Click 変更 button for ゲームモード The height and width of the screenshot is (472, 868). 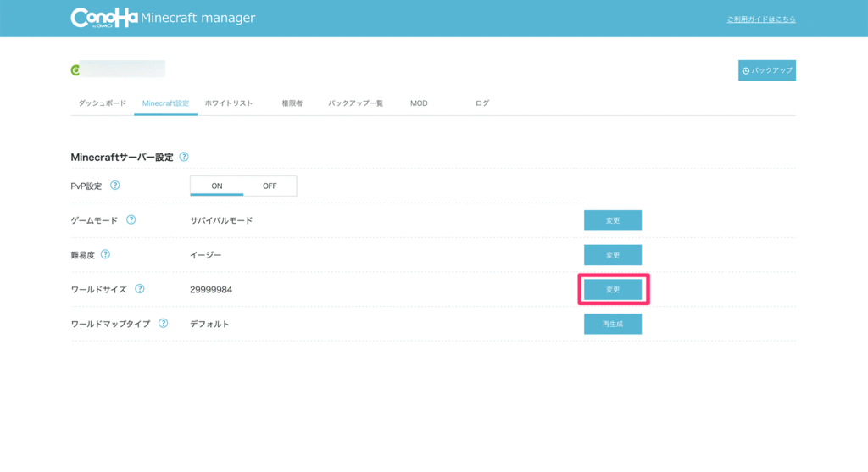coord(612,220)
